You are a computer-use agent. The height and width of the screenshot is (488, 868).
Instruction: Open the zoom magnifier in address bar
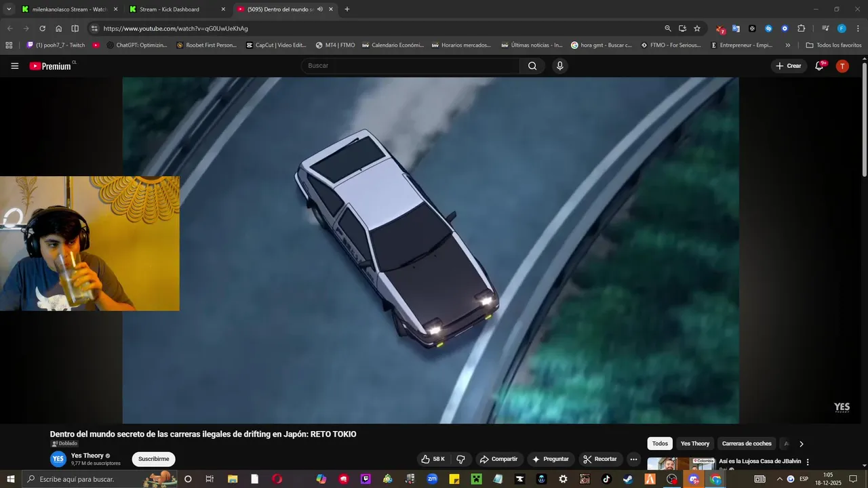tap(668, 28)
